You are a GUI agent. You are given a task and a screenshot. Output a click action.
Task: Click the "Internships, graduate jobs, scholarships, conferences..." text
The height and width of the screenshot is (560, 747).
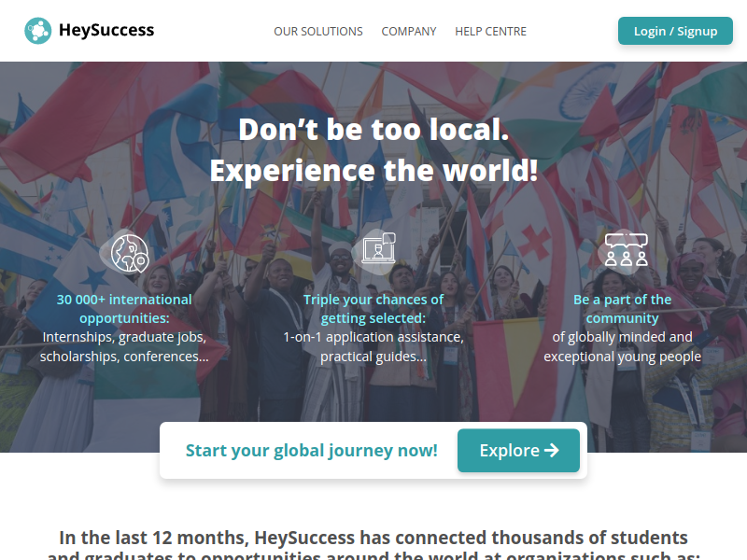point(124,346)
